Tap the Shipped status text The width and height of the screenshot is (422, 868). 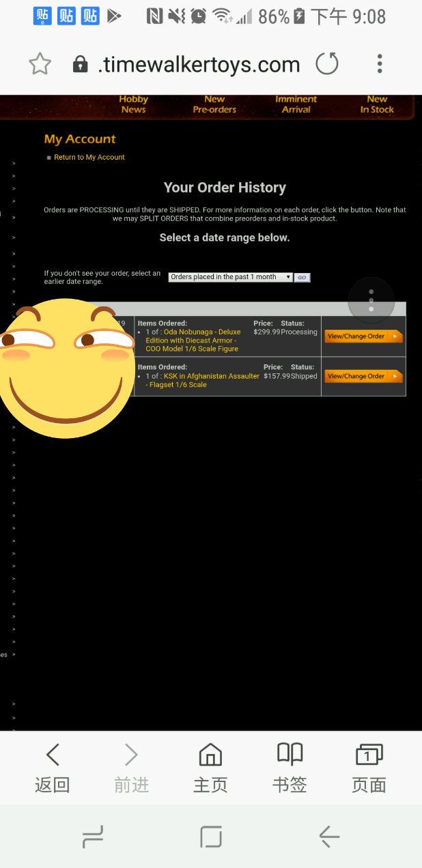click(304, 376)
